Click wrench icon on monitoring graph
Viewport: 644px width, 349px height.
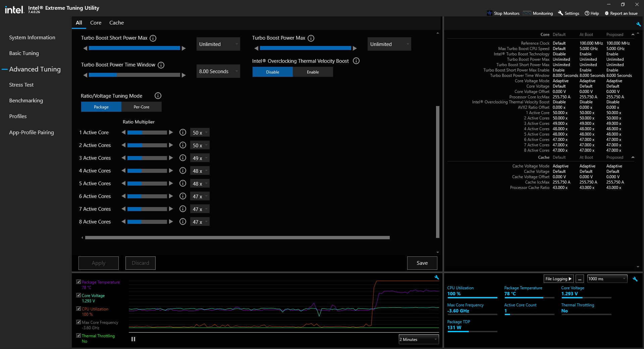pyautogui.click(x=436, y=277)
